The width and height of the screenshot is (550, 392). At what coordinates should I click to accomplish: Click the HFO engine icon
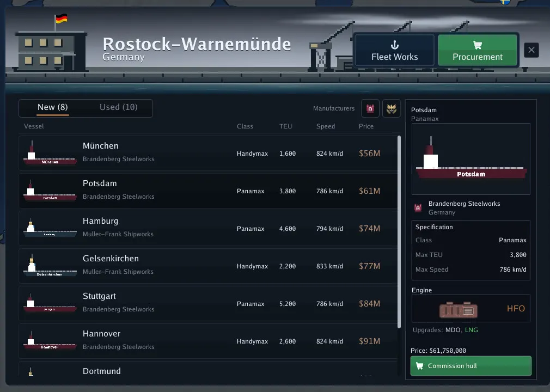(x=458, y=309)
